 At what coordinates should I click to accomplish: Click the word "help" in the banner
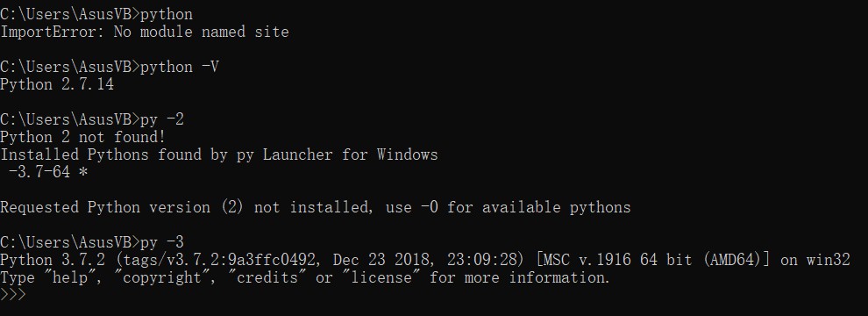point(70,277)
